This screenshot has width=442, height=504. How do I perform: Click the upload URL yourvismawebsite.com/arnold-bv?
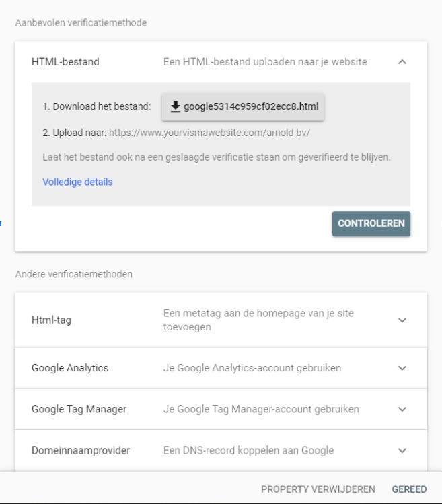[x=209, y=133]
